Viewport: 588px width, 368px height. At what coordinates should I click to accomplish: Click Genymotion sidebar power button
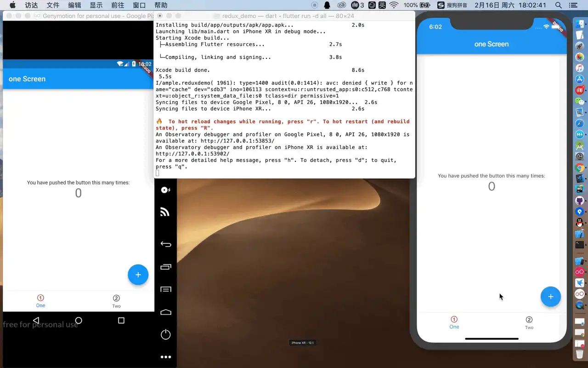(165, 334)
